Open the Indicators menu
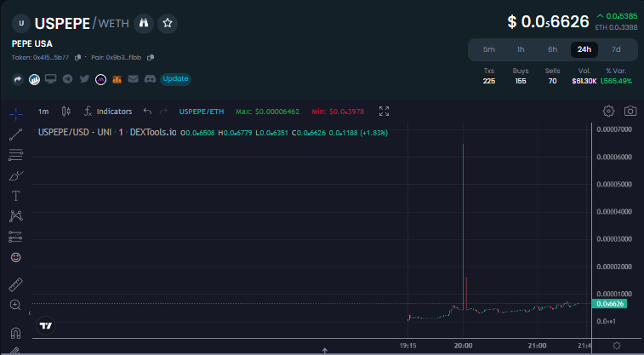Image resolution: width=644 pixels, height=355 pixels. click(108, 112)
